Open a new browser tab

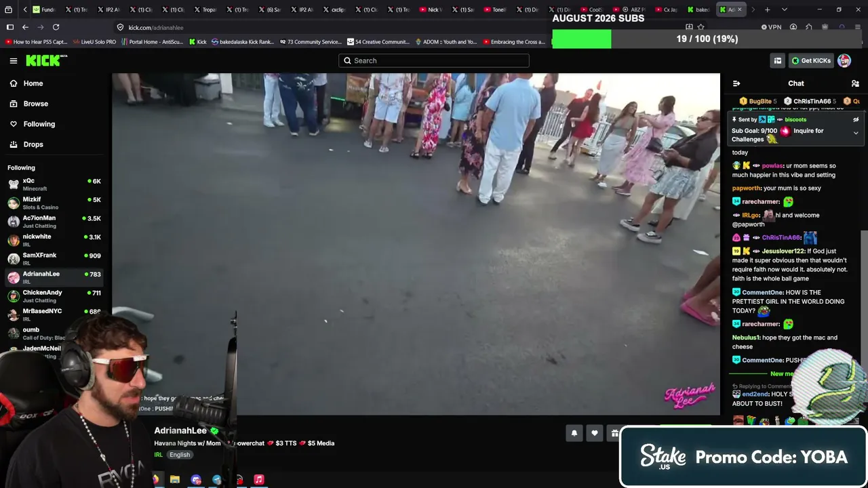[x=767, y=9]
